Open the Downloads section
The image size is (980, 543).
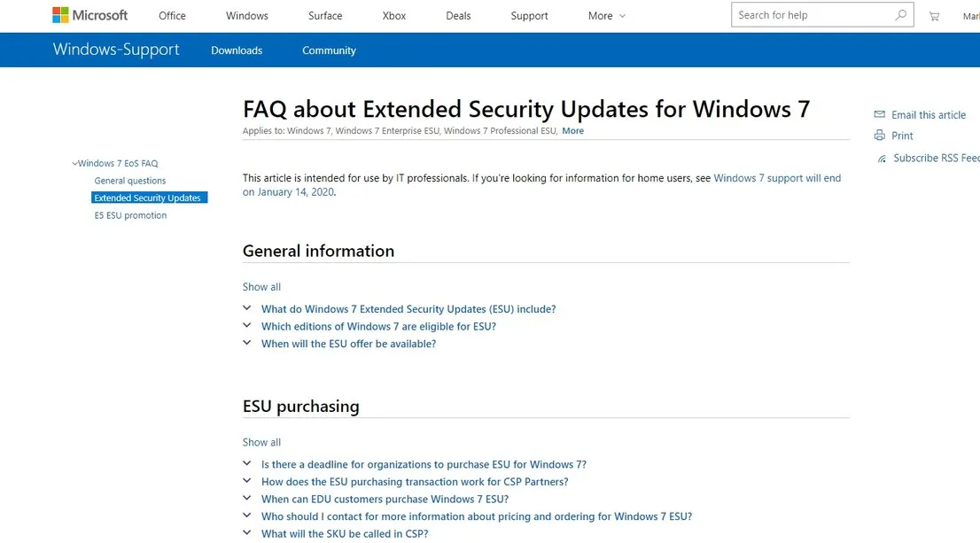pos(236,50)
